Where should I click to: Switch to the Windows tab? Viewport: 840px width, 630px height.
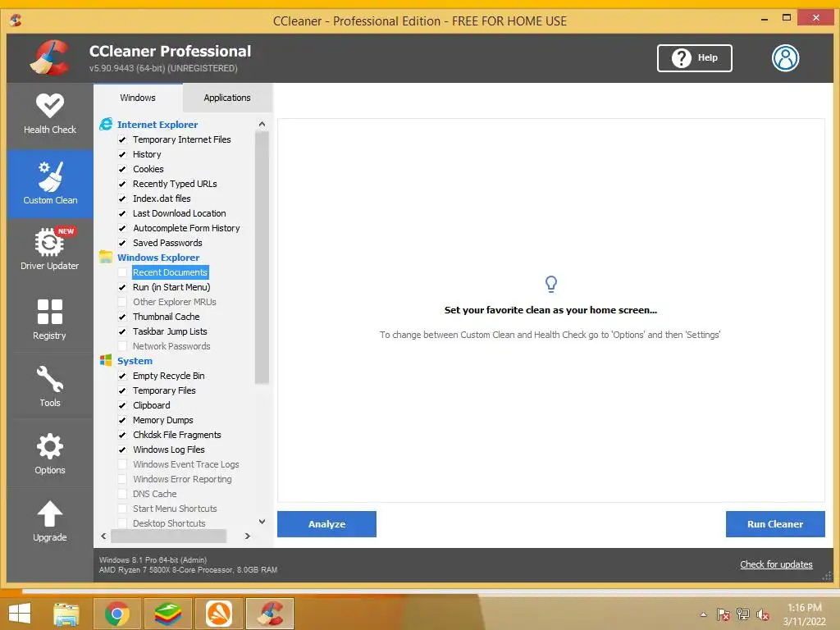138,98
